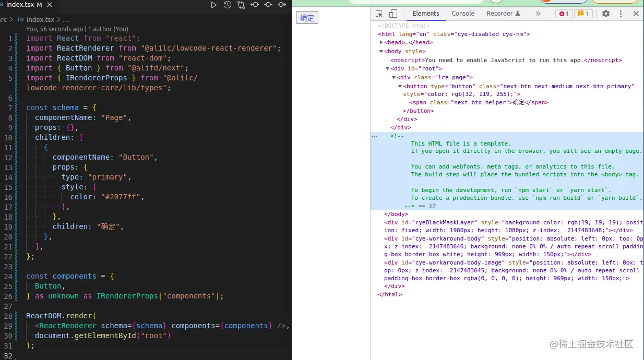Collapse the body element in DOM tree
This screenshot has width=644, height=360.
coord(381,51)
